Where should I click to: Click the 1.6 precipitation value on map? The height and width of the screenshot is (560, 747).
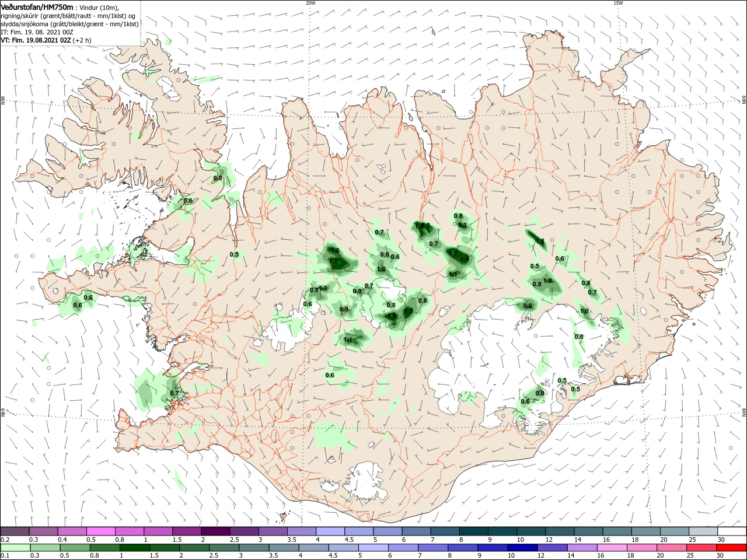pyautogui.click(x=335, y=250)
